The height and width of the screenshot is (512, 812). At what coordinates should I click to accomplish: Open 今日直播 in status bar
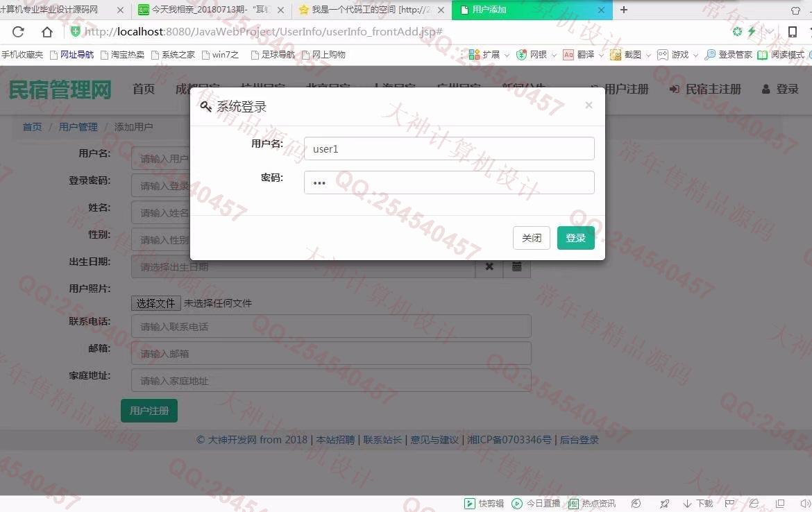click(x=536, y=503)
